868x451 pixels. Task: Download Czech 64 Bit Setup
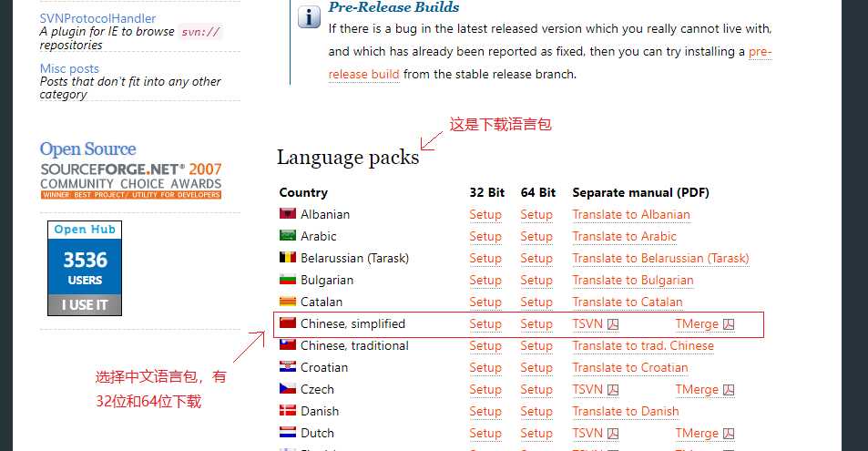click(x=536, y=390)
